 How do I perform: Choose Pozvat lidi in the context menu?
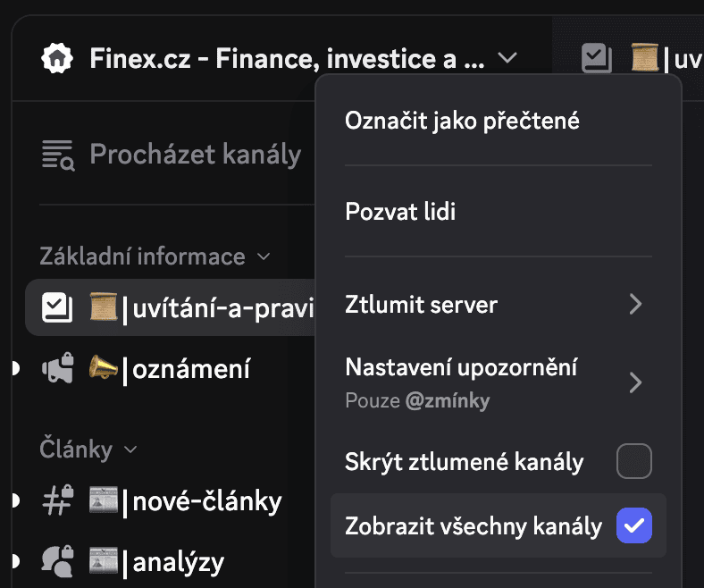(400, 212)
